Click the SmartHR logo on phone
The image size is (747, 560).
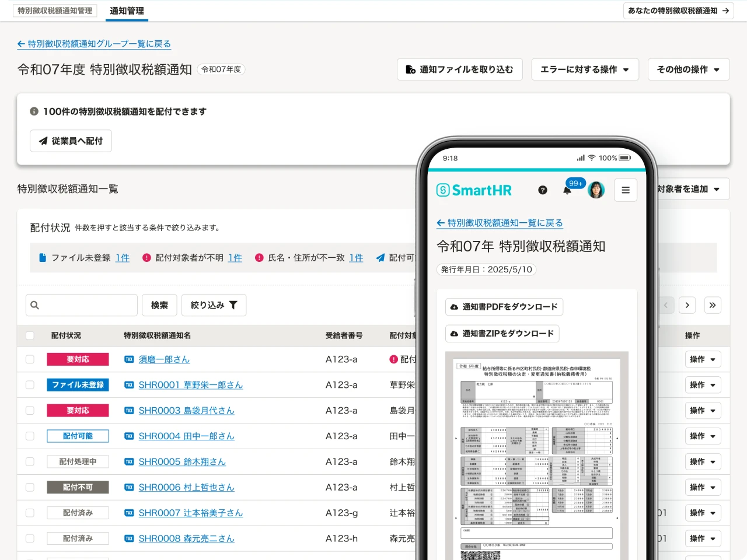[474, 190]
